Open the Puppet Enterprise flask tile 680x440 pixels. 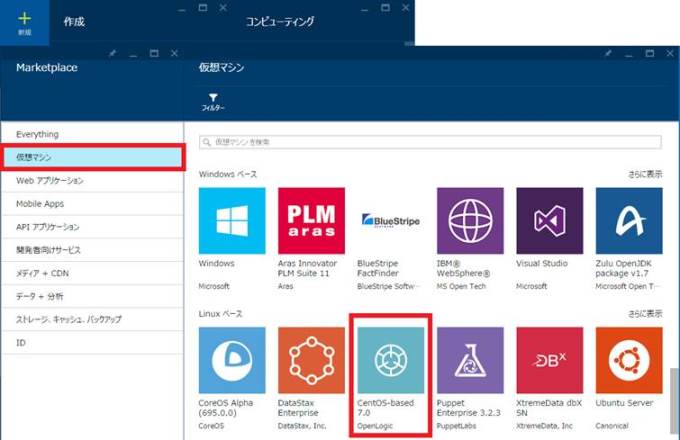pos(470,360)
